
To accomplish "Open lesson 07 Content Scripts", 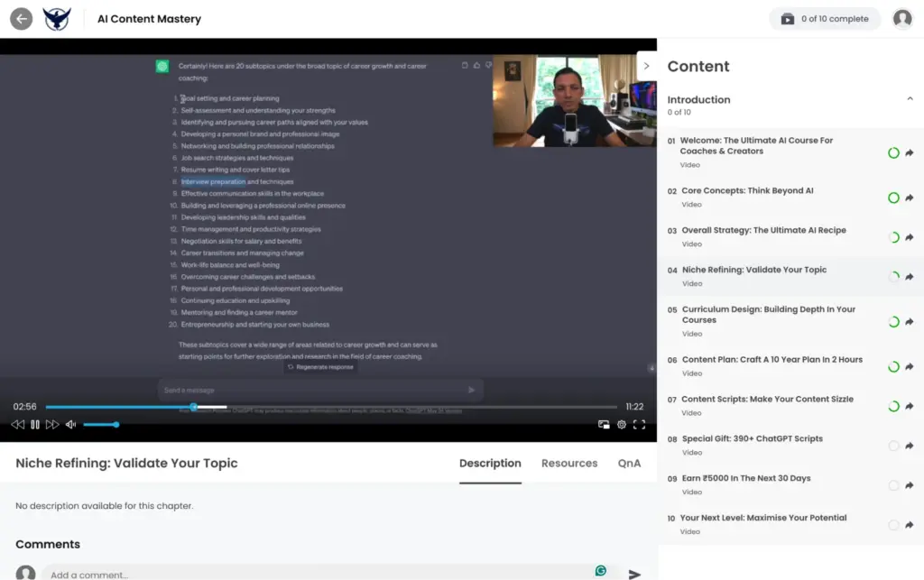I will tap(790, 406).
